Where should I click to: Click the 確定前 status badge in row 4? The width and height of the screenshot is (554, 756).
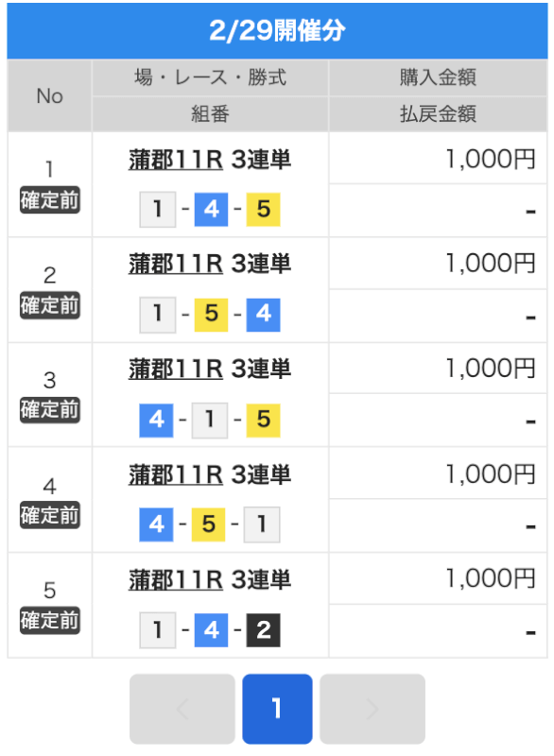[50, 515]
